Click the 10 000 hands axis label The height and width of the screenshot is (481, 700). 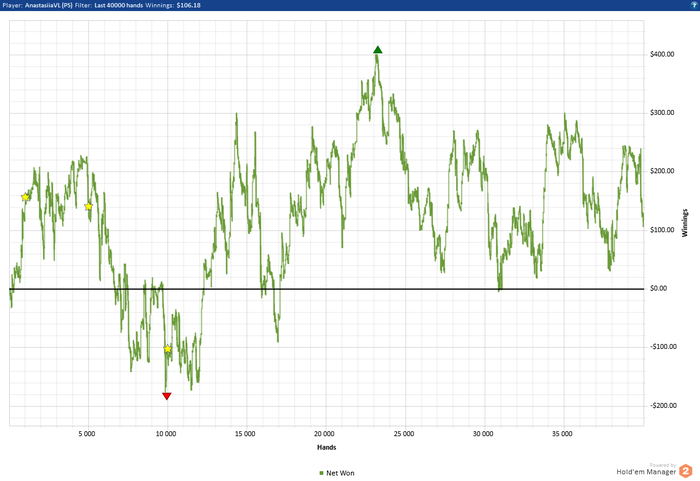pyautogui.click(x=166, y=434)
